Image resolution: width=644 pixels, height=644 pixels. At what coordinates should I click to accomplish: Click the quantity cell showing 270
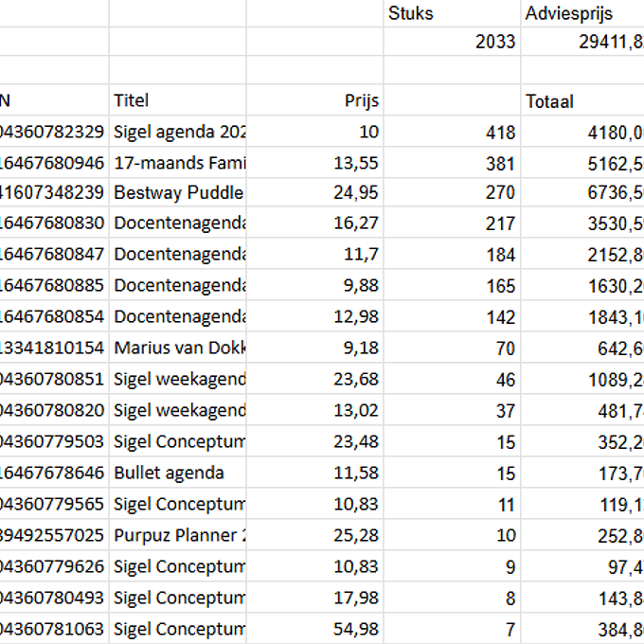pos(452,193)
